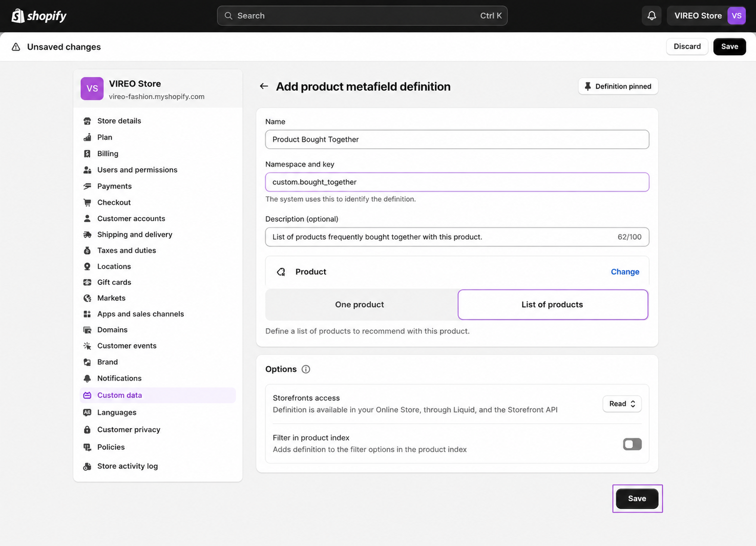Click the Shopify logo

click(39, 16)
